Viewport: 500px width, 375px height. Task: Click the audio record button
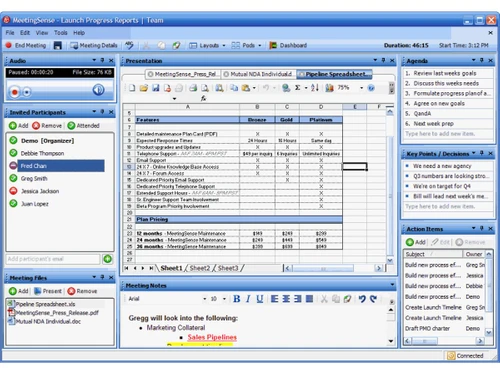coord(15,92)
